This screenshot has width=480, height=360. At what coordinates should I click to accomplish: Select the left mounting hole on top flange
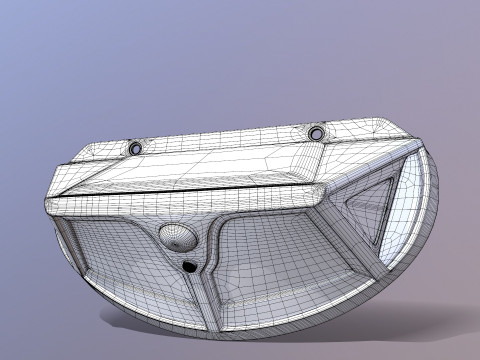click(x=136, y=148)
